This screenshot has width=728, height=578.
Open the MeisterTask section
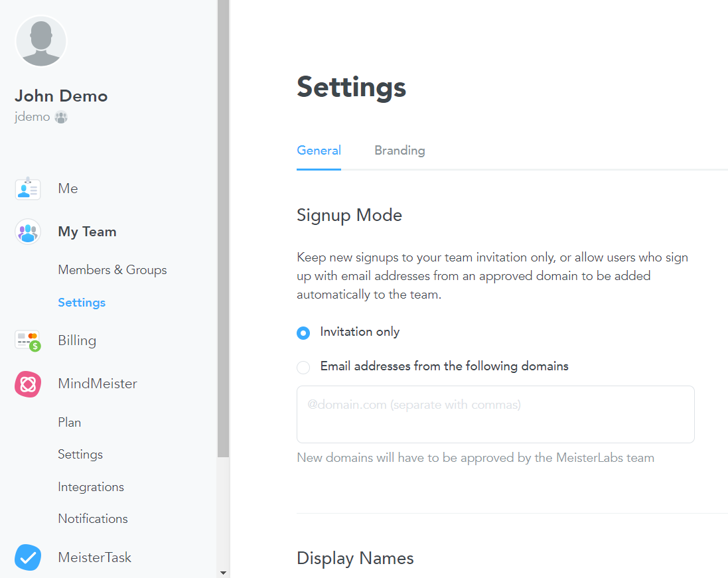click(95, 557)
